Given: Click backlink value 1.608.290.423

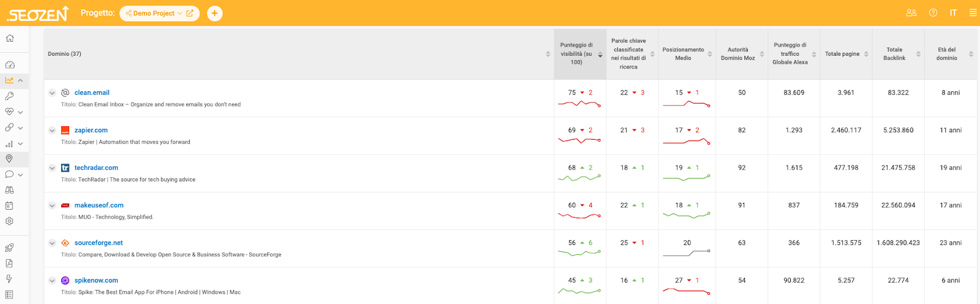Looking at the screenshot, I should tap(898, 243).
